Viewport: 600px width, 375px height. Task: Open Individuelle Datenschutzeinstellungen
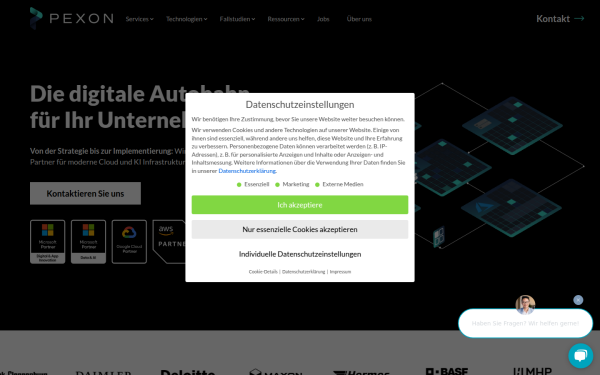300,254
